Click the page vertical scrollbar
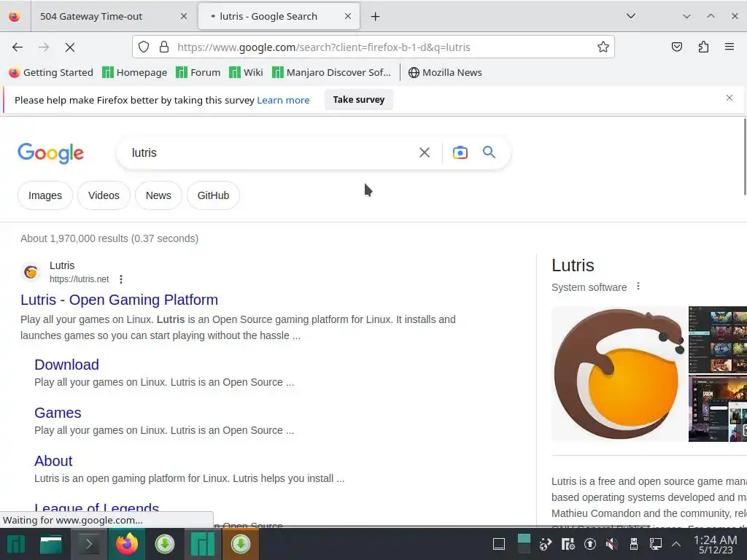The image size is (747, 560). 745,157
